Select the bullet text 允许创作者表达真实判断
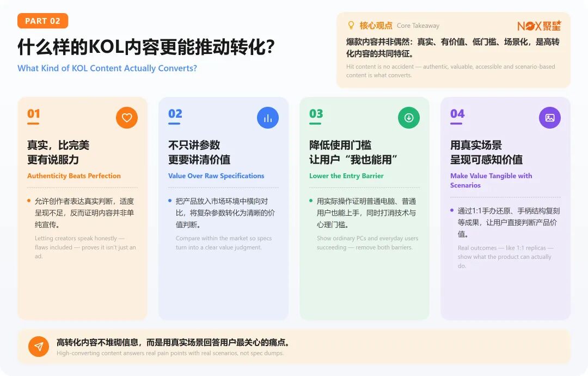 pos(74,202)
